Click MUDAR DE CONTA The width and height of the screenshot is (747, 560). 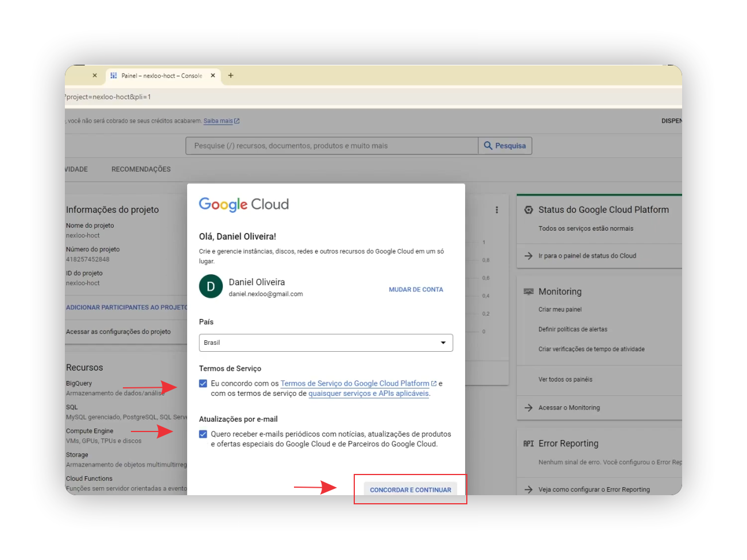click(x=416, y=290)
